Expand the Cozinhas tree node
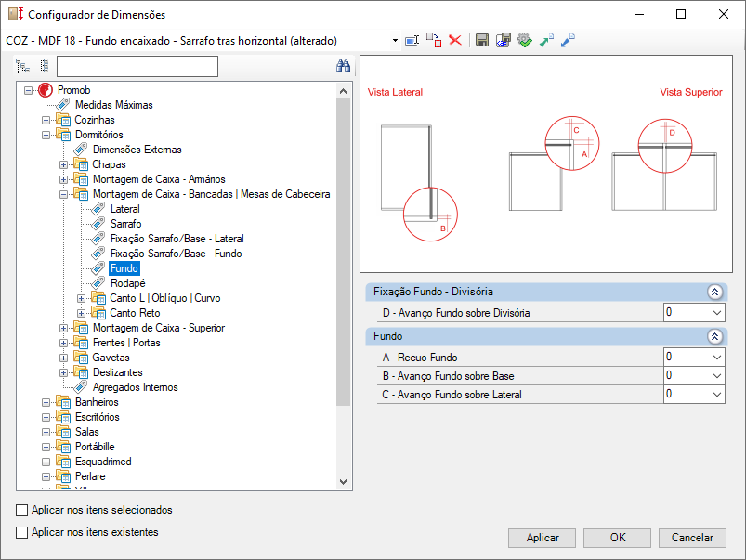 point(46,120)
